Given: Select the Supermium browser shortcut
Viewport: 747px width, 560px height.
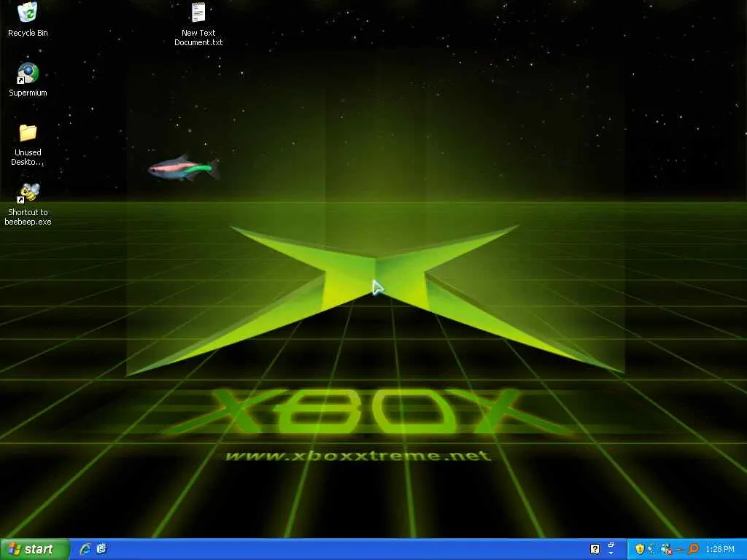Looking at the screenshot, I should point(28,79).
